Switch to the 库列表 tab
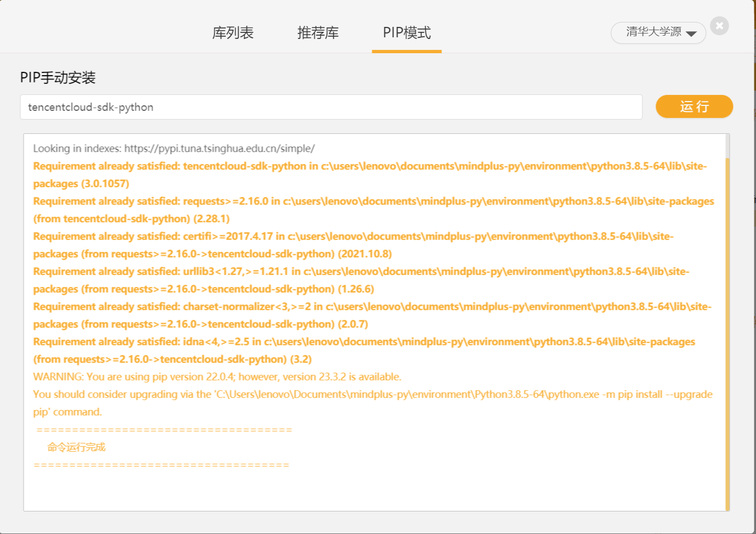756x534 pixels. [233, 33]
